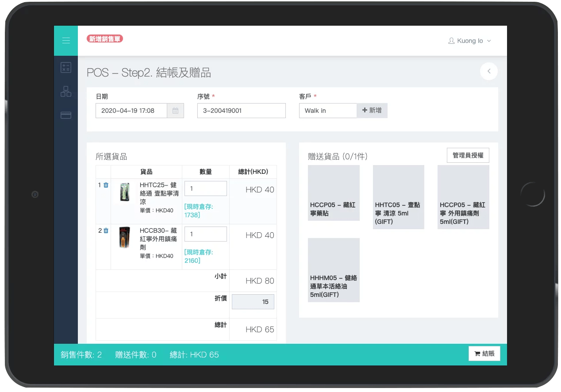Open the inventory boxes icon in sidebar
The image size is (561, 392).
(x=66, y=92)
